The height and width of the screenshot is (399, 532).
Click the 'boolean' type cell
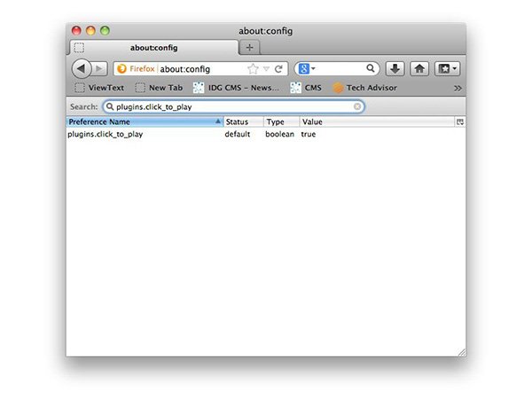pos(279,134)
